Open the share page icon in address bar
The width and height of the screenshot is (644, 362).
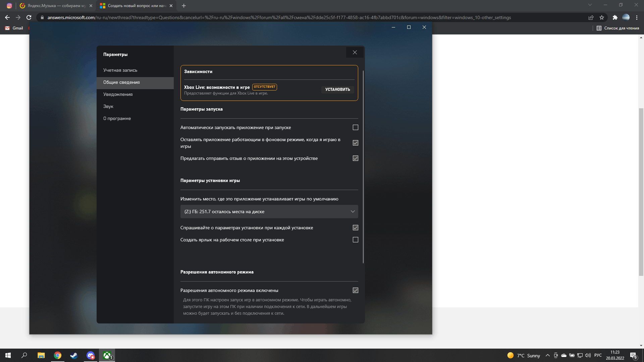tap(591, 17)
